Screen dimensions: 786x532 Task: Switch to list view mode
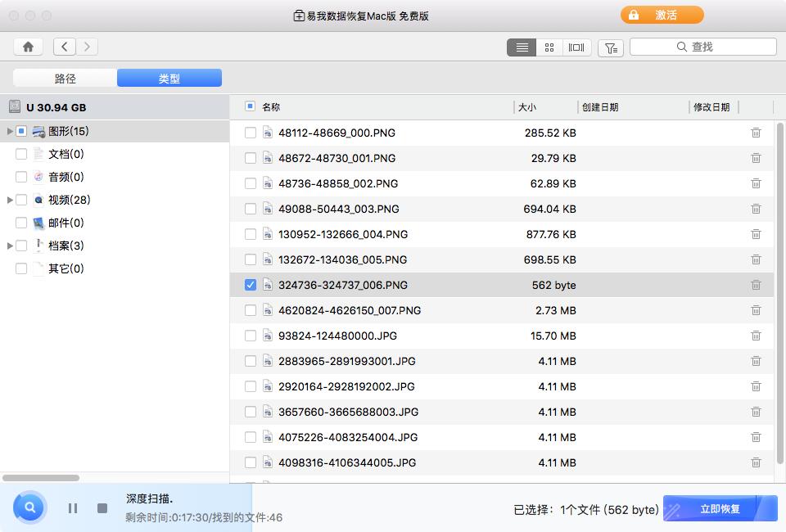tap(521, 47)
